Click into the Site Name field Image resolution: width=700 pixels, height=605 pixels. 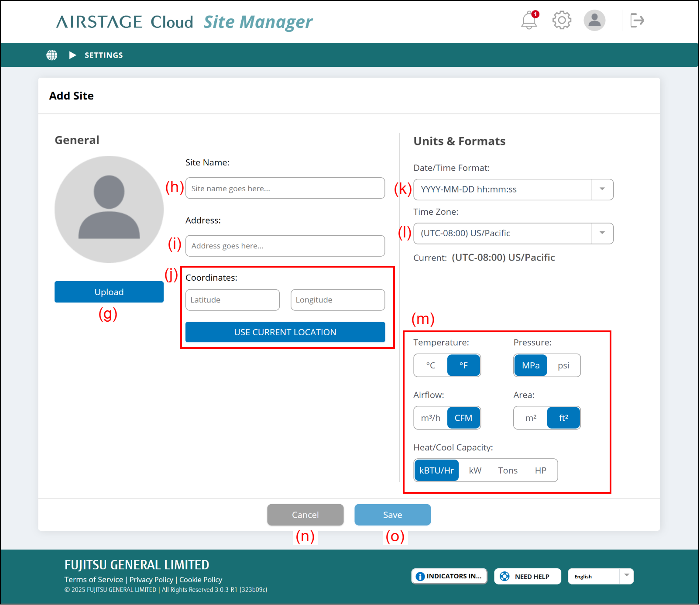(285, 188)
